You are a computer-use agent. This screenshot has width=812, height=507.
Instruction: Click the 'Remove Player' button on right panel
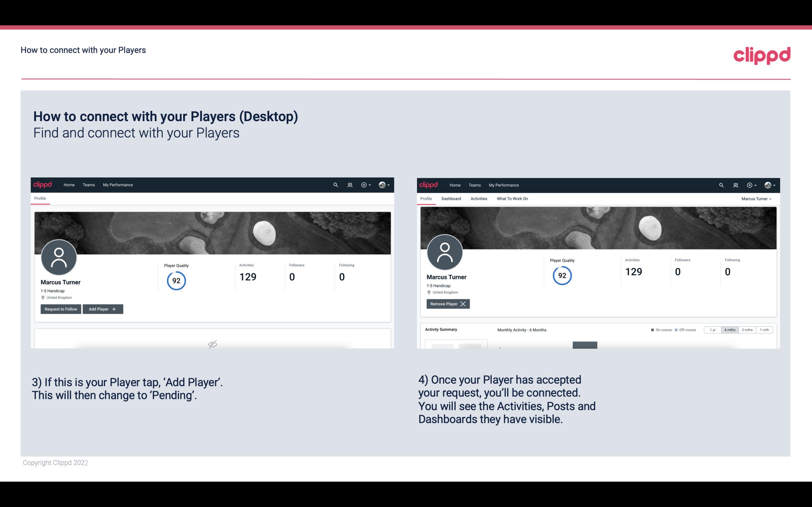click(447, 304)
